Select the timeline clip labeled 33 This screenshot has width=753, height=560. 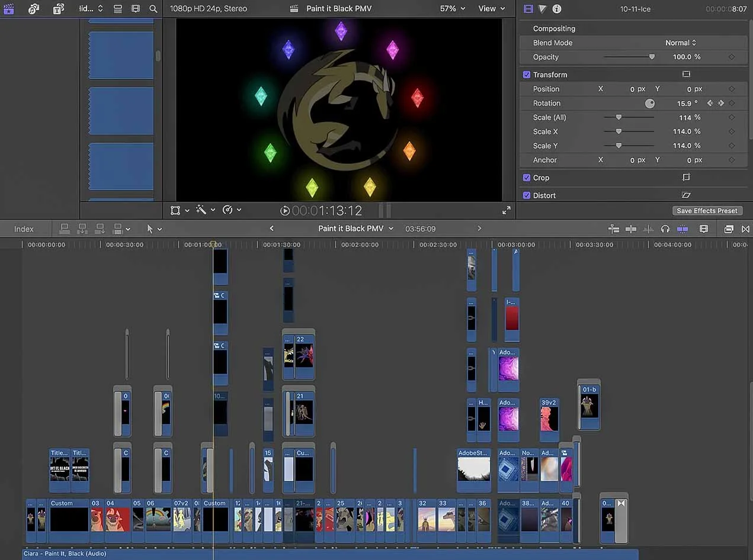coord(447,520)
